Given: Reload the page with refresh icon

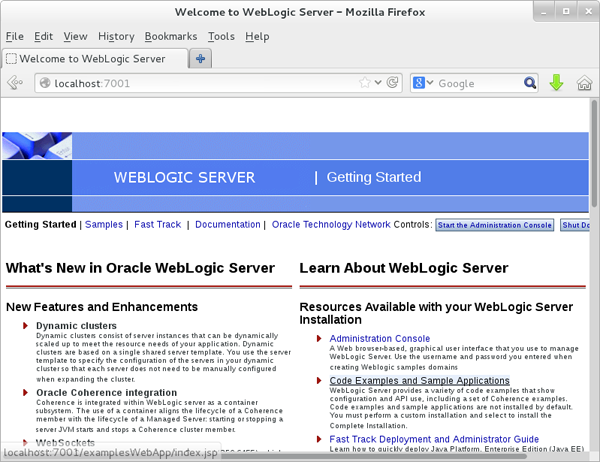Looking at the screenshot, I should click(x=392, y=83).
